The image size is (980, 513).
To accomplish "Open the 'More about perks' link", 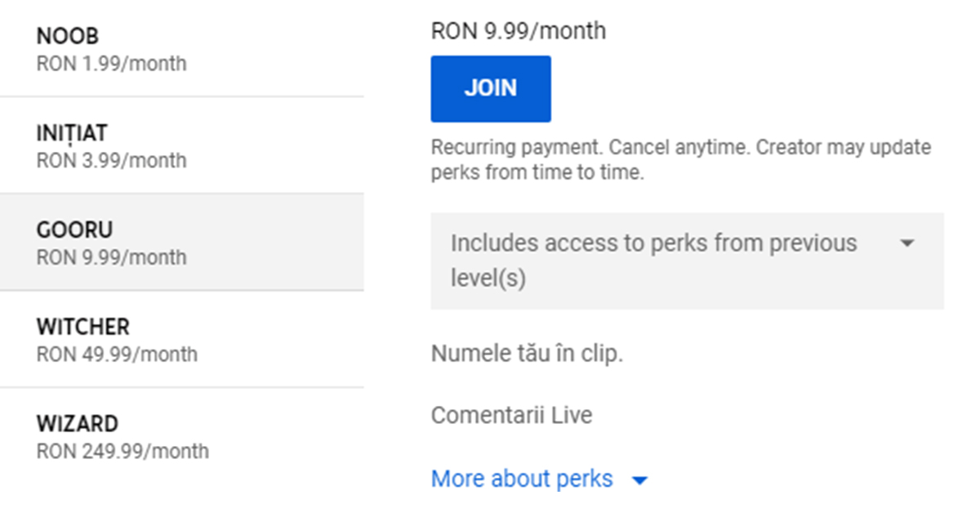I will (522, 479).
